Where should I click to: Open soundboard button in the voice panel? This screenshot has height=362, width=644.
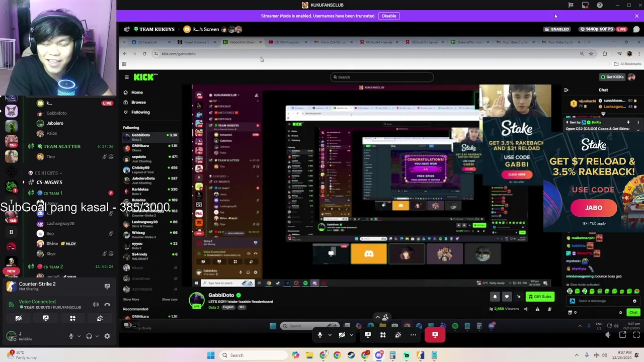coord(100,318)
